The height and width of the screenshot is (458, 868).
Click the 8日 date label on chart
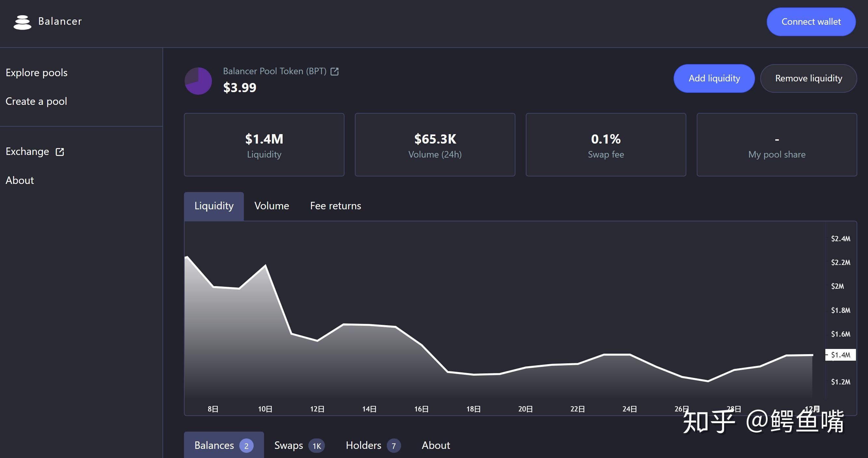(x=213, y=409)
